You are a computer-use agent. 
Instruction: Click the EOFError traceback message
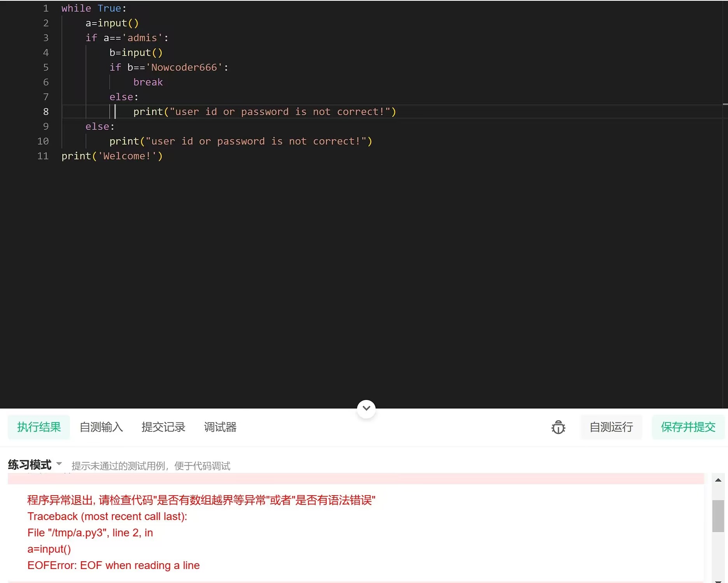113,566
